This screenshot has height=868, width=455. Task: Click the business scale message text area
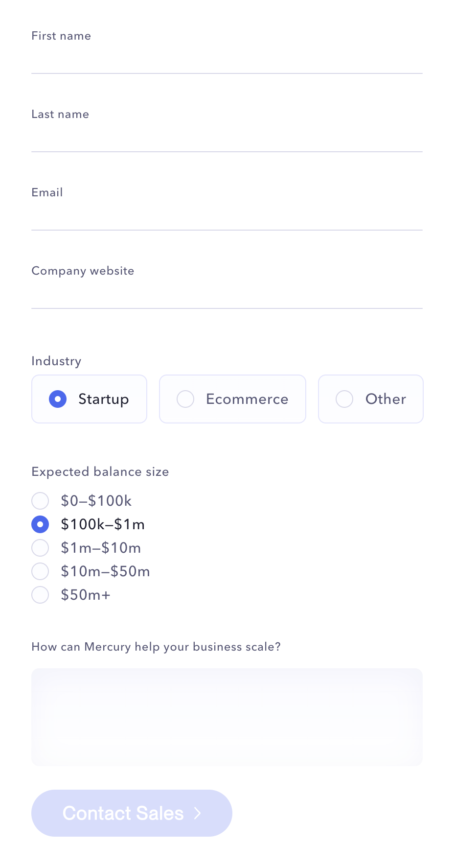[227, 717]
